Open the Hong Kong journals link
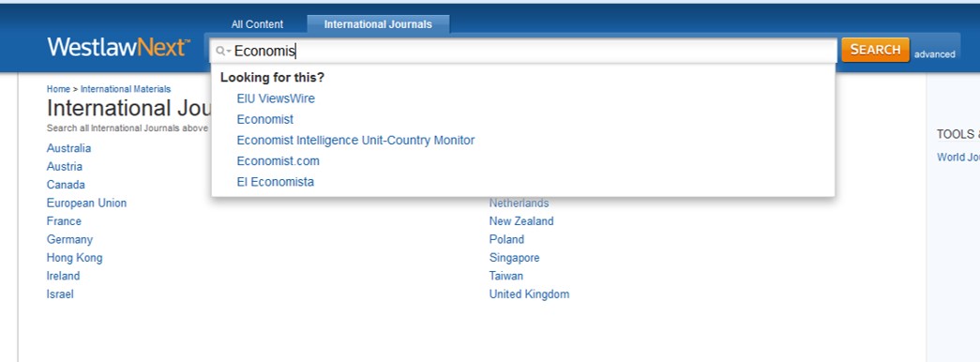The image size is (980, 362). point(74,258)
